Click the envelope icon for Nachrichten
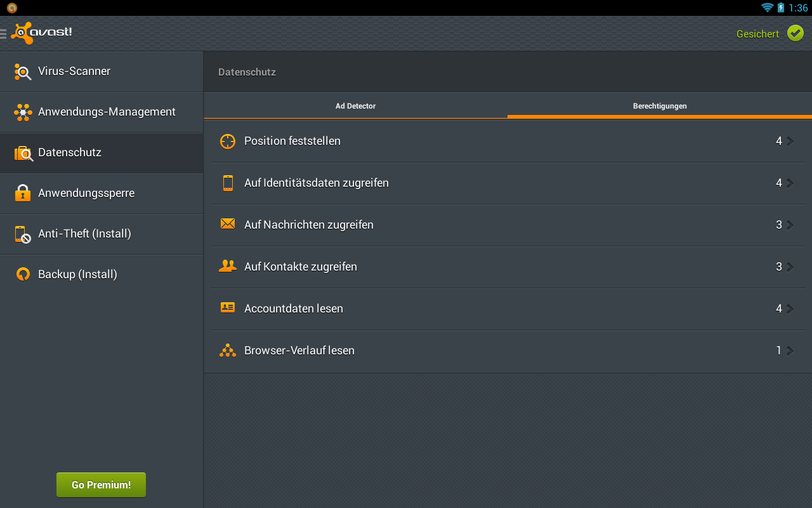812x508 pixels. coord(227,224)
